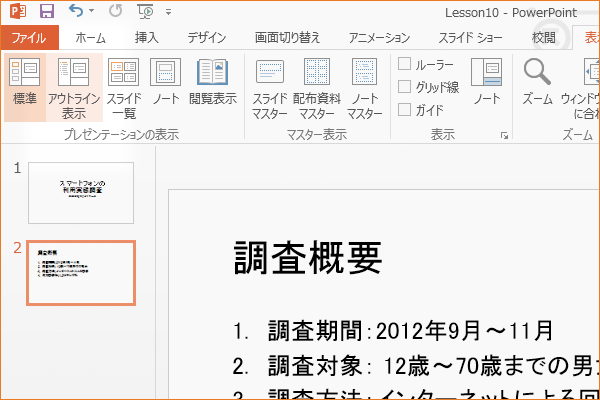600x400 pixels.
Task: Select slide 1 thumbnail
Action: tap(81, 193)
